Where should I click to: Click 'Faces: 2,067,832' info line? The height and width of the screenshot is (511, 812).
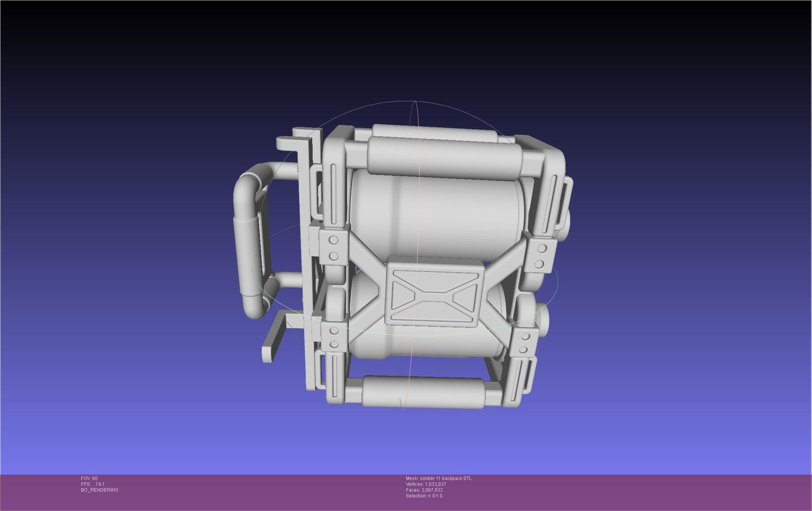(424, 490)
